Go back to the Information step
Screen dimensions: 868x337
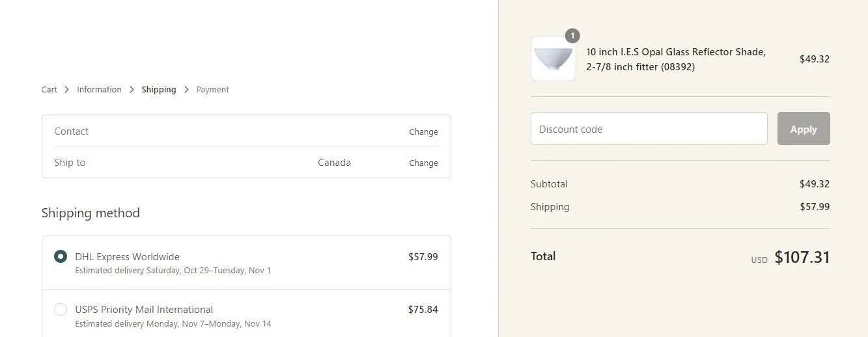pyautogui.click(x=99, y=90)
